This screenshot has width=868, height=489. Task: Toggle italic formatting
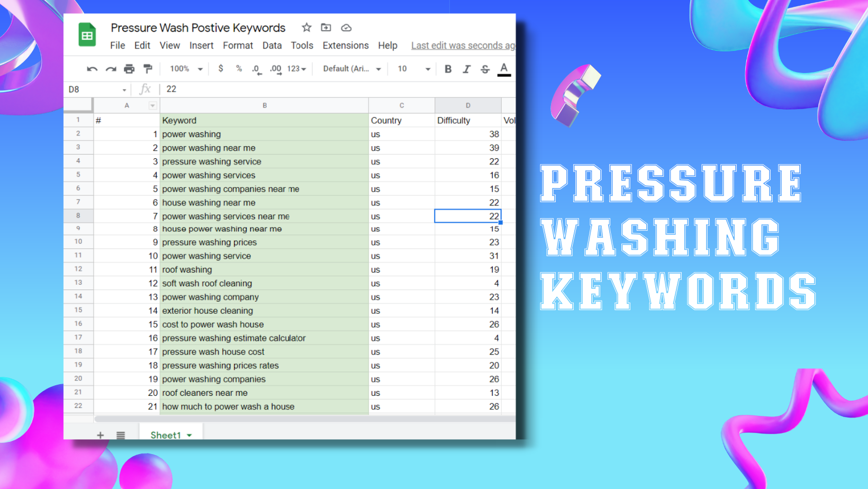coord(466,69)
